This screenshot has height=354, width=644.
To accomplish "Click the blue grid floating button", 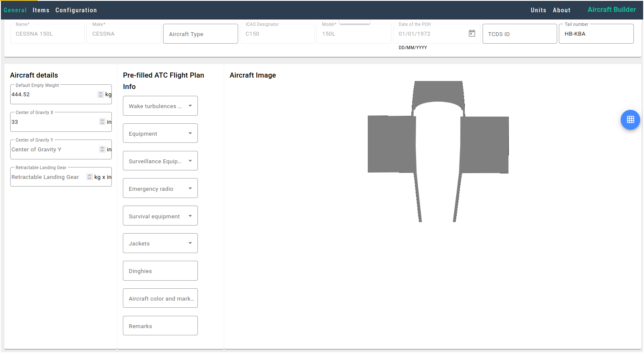I will 630,120.
